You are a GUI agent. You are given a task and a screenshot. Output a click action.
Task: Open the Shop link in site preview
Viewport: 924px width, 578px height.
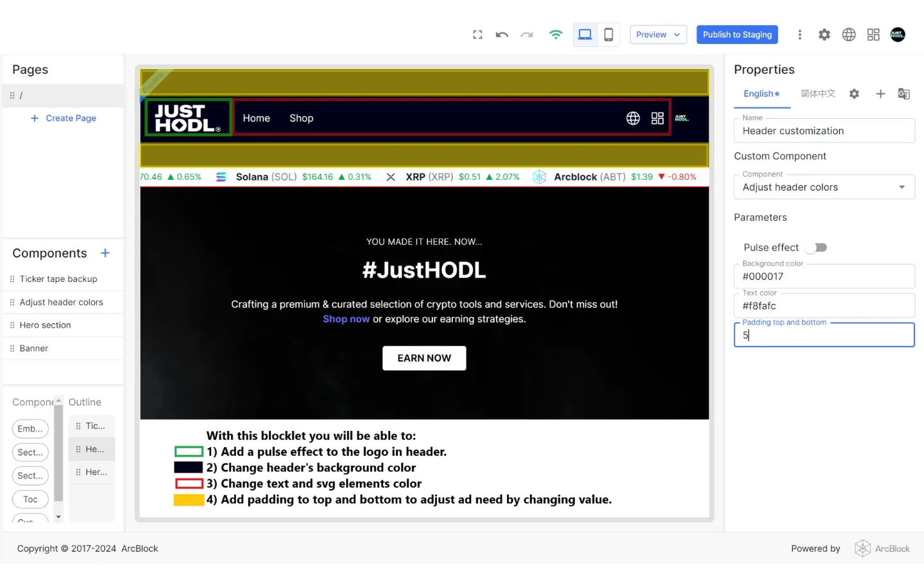301,118
